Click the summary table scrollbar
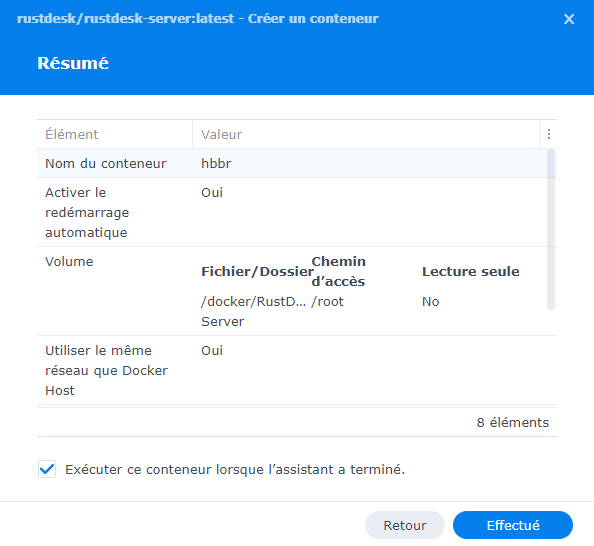 551,230
